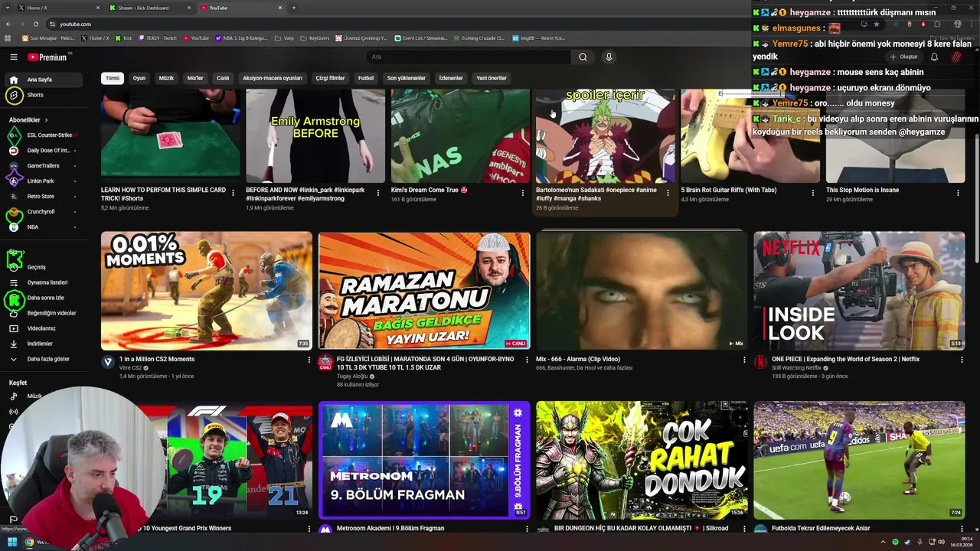Open the YouTube account avatar menu
This screenshot has height=551, width=980.
[x=956, y=57]
